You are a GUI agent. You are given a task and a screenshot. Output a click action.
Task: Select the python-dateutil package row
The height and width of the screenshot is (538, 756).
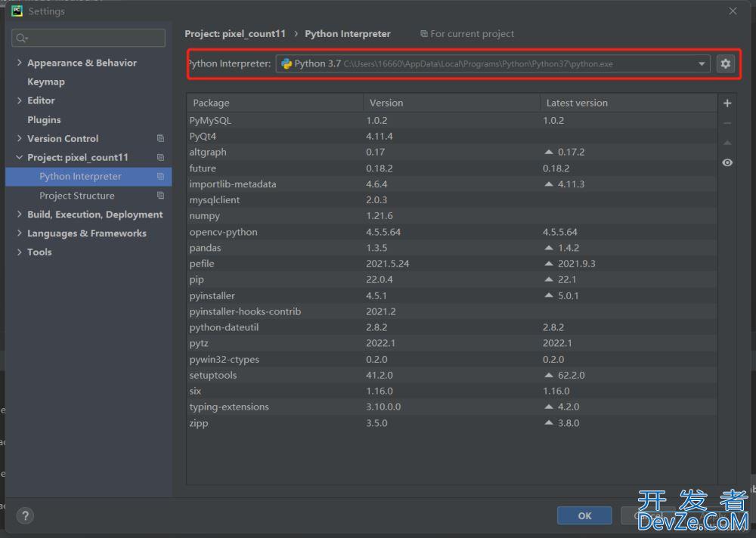(x=452, y=327)
